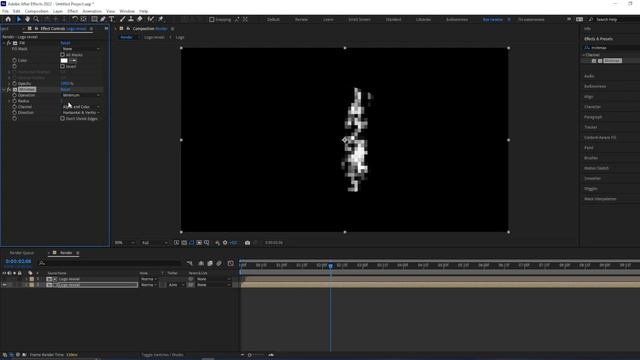Switch to the Libraries workspace
This screenshot has width=640, height=360.
pyautogui.click(x=423, y=20)
